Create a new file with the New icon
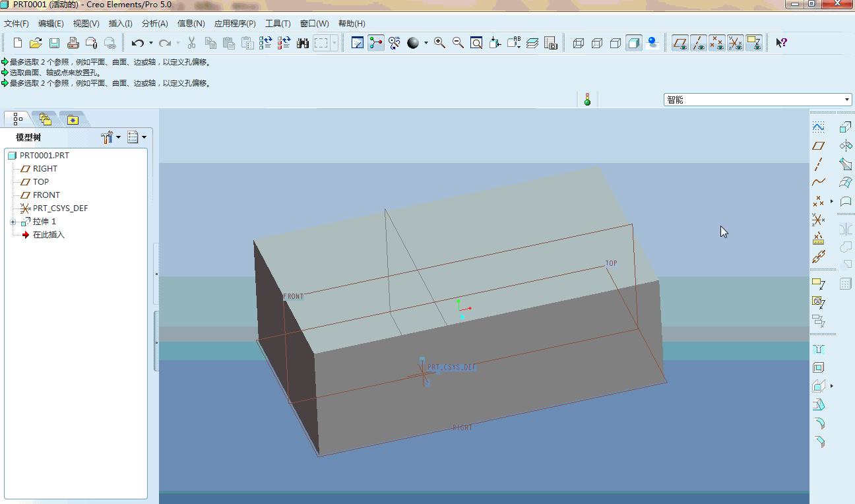The image size is (855, 504). tap(18, 43)
